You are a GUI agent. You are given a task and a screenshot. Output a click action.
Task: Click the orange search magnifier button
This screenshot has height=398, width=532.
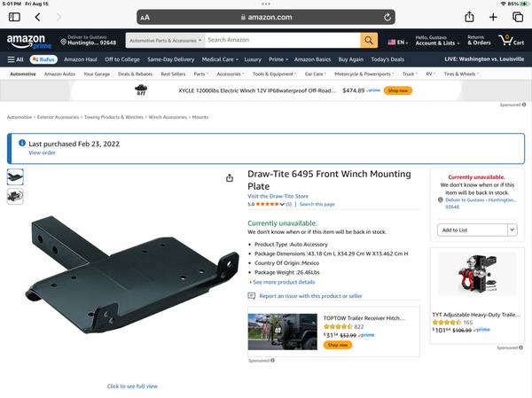coord(369,40)
